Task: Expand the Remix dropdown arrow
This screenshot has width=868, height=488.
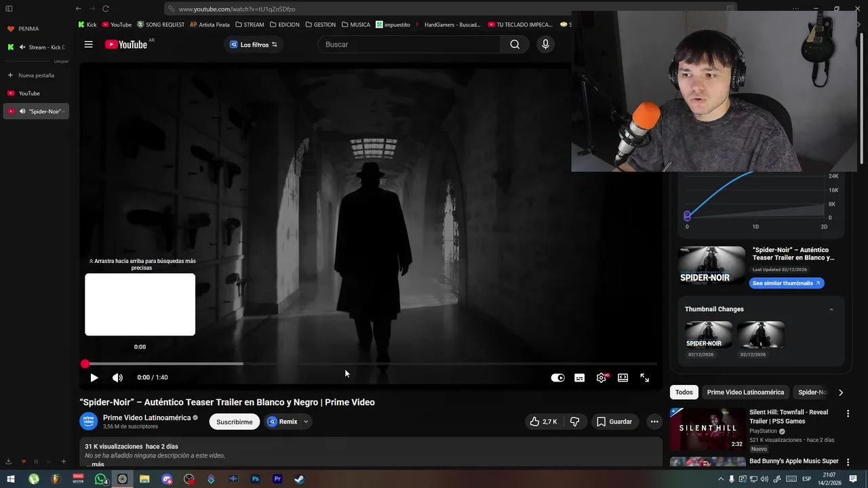Action: pyautogui.click(x=306, y=422)
